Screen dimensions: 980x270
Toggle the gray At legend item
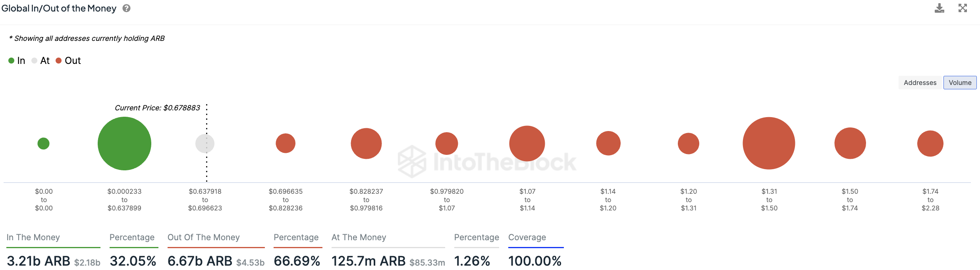tap(41, 61)
